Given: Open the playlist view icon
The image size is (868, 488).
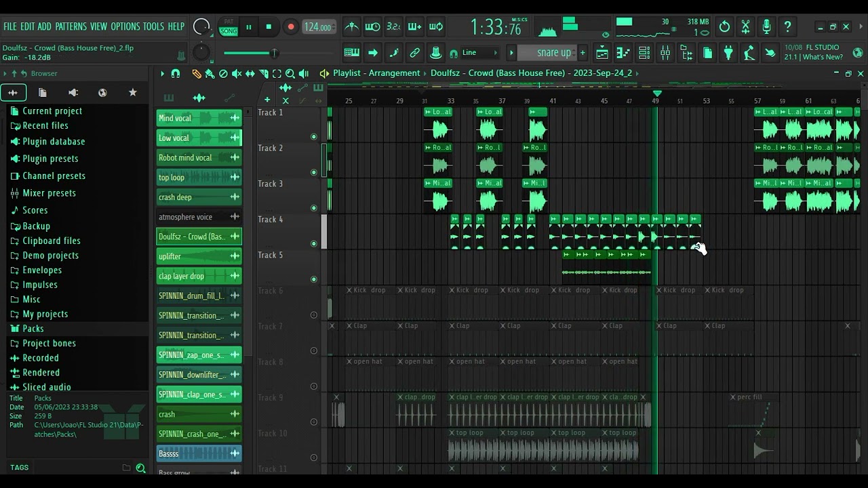Looking at the screenshot, I should point(602,53).
